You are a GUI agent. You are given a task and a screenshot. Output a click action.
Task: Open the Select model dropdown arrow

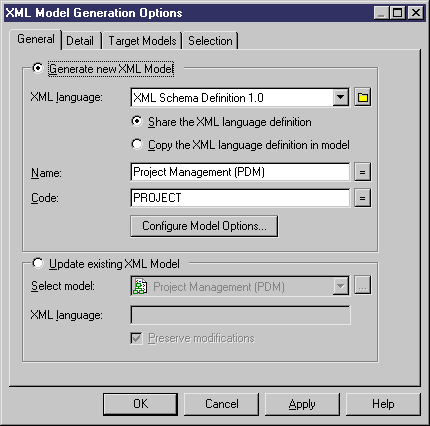(341, 286)
